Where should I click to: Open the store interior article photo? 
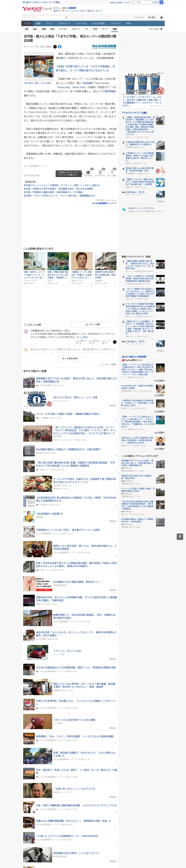click(39, 67)
